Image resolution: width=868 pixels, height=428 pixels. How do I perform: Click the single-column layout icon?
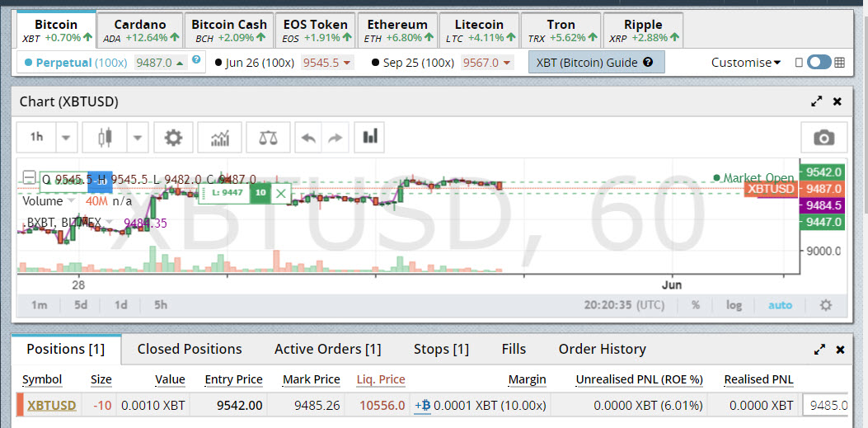tap(798, 63)
